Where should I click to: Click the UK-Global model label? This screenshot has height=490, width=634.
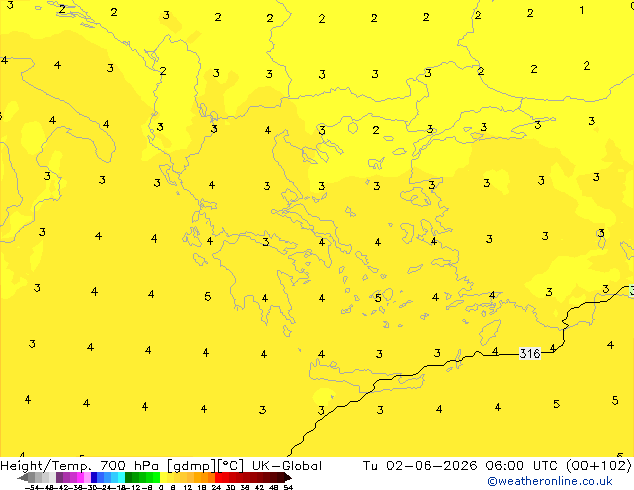coord(287,466)
